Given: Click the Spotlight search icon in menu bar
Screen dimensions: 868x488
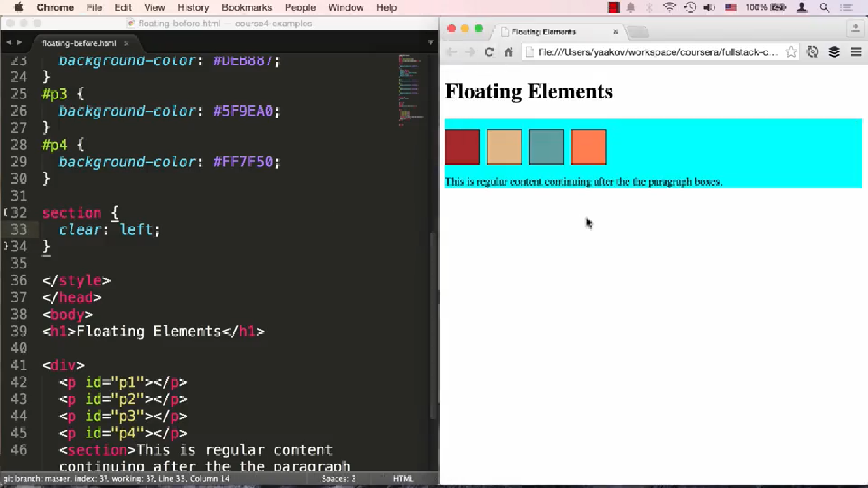Looking at the screenshot, I should click(x=824, y=8).
